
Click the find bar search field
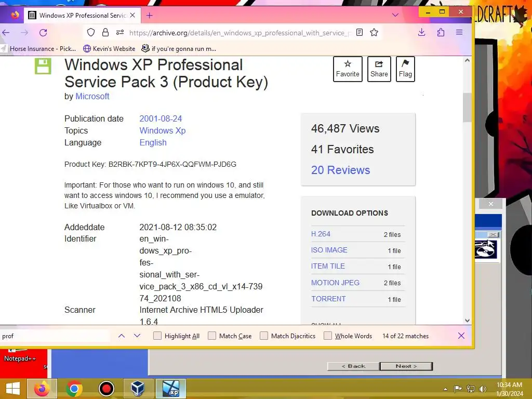point(55,336)
